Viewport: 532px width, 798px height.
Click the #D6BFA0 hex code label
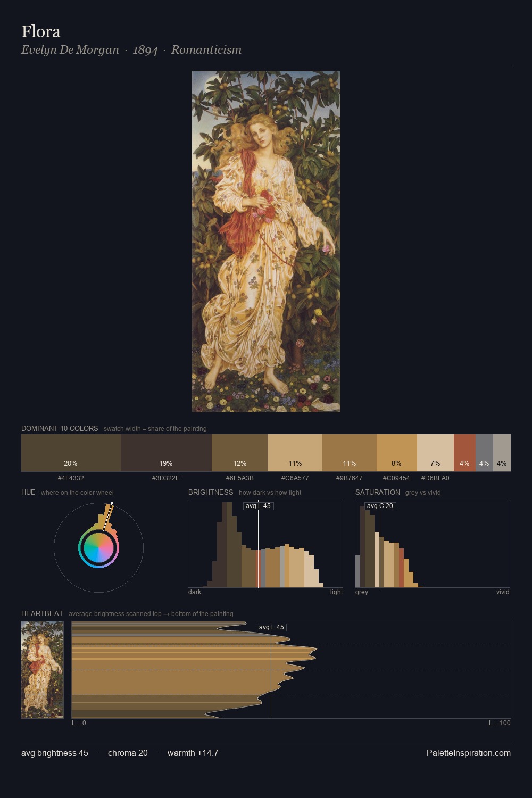[435, 478]
